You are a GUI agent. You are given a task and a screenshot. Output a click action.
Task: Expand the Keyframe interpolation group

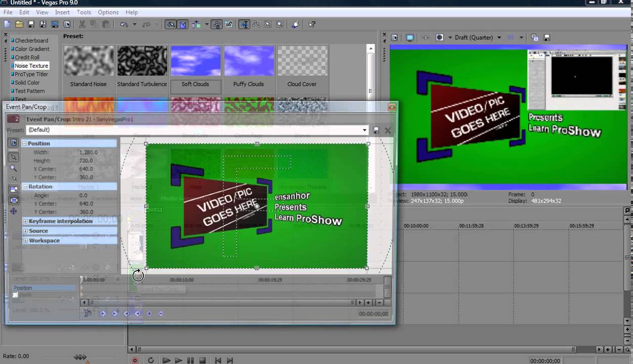click(x=25, y=221)
